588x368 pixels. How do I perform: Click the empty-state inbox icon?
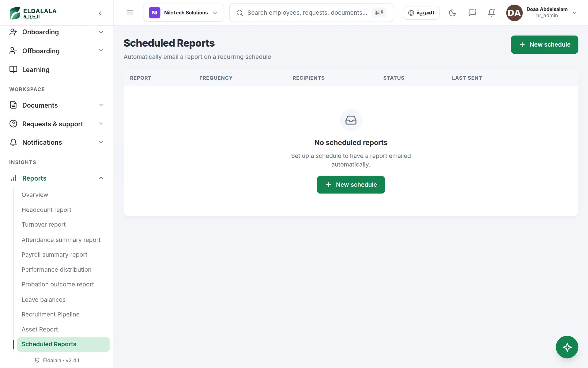pos(351,120)
